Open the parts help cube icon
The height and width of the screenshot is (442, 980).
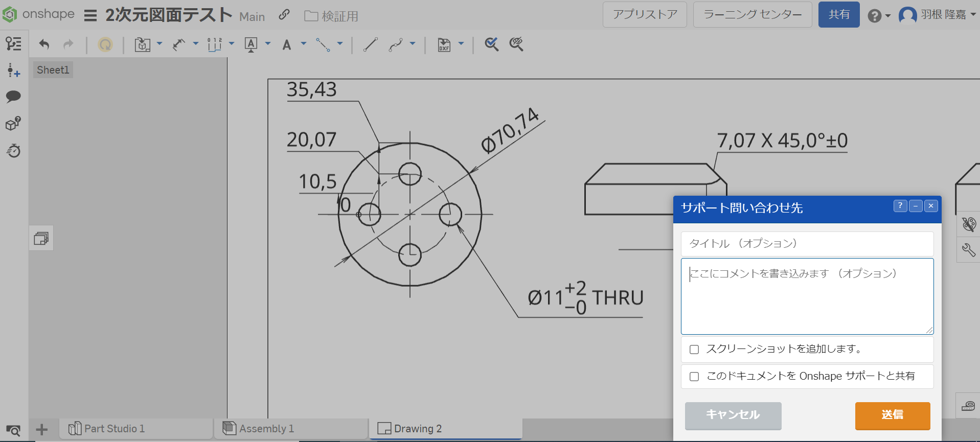(13, 124)
